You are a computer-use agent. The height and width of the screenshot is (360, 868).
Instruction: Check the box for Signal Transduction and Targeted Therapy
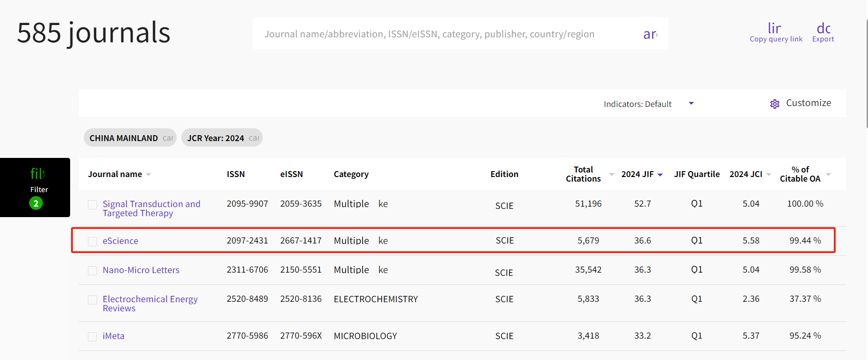pyautogui.click(x=92, y=205)
